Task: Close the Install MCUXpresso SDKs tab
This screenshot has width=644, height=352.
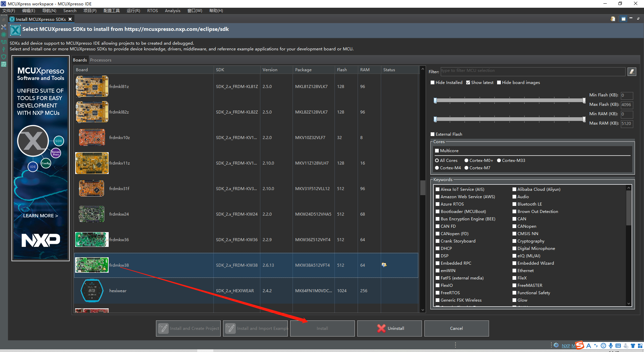Action: coord(70,19)
